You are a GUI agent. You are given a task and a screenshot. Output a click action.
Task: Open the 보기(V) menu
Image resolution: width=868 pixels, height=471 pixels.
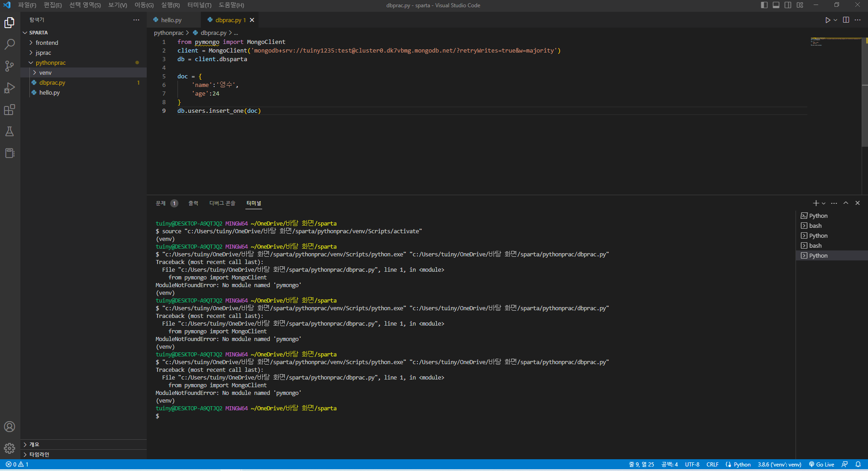(x=118, y=5)
